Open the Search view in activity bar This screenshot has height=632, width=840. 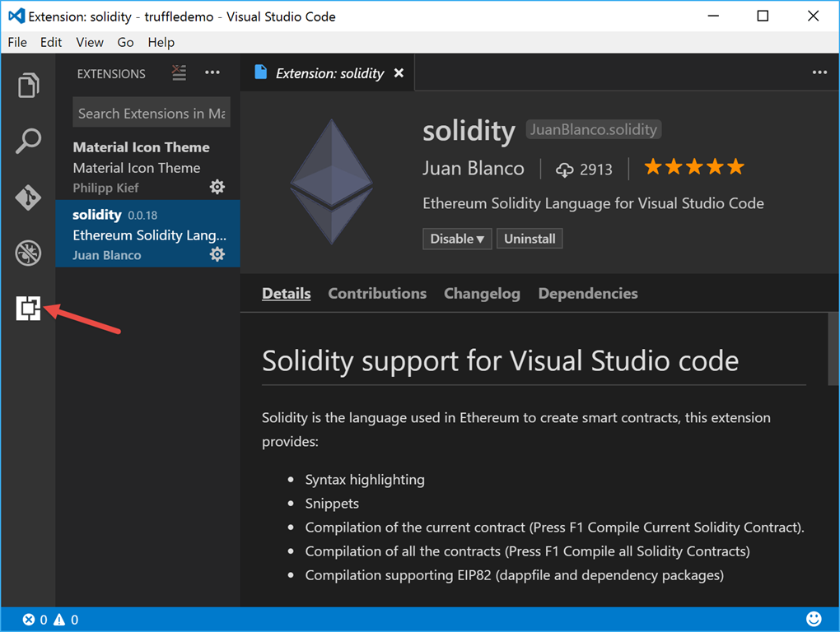[28, 142]
